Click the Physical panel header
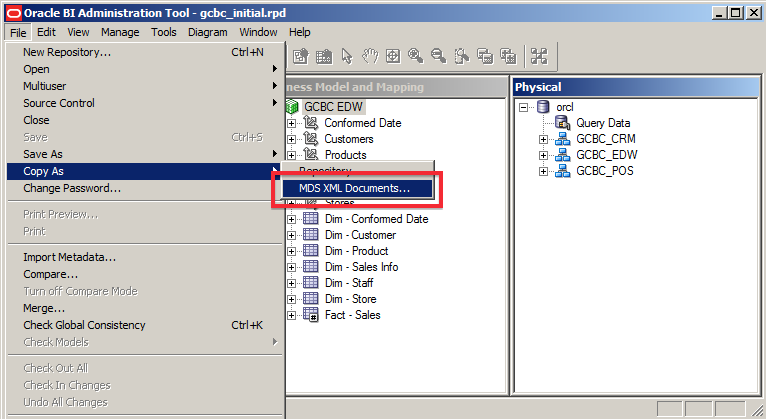The image size is (766, 419). point(637,87)
